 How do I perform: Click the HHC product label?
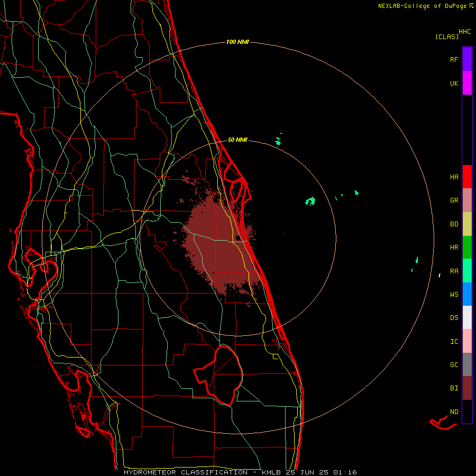464,32
